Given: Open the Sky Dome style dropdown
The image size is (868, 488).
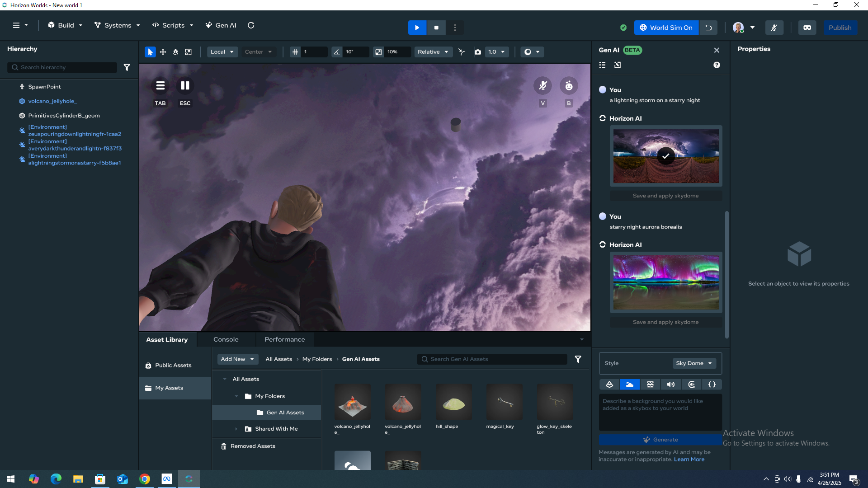Looking at the screenshot, I should coord(693,363).
